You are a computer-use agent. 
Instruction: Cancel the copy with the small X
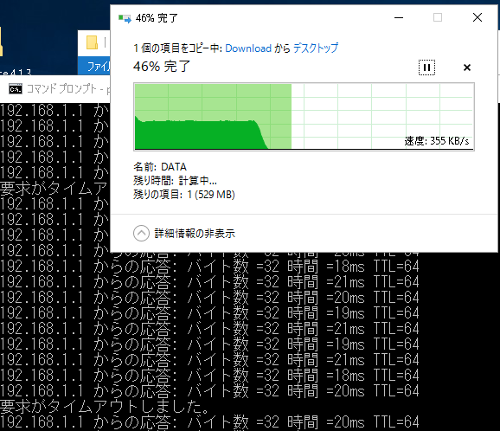pyautogui.click(x=467, y=68)
